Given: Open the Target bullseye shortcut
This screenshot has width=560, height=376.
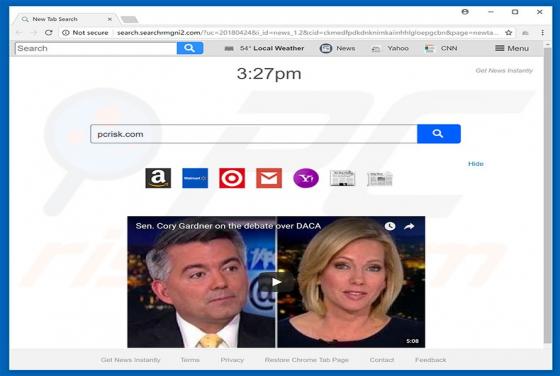Looking at the screenshot, I should pos(232,178).
